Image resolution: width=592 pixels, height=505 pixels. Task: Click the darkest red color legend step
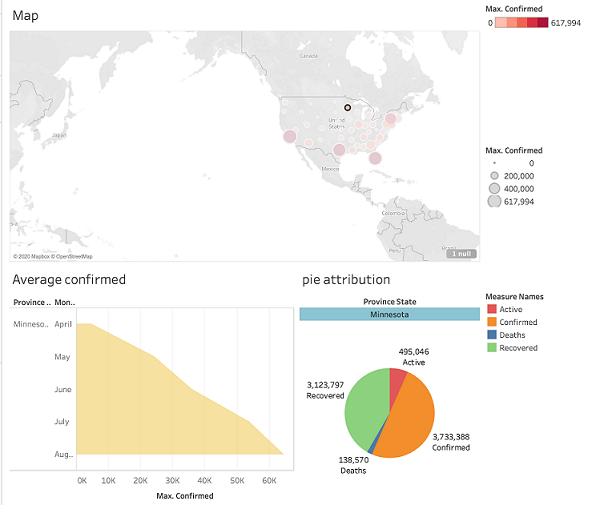coord(543,23)
